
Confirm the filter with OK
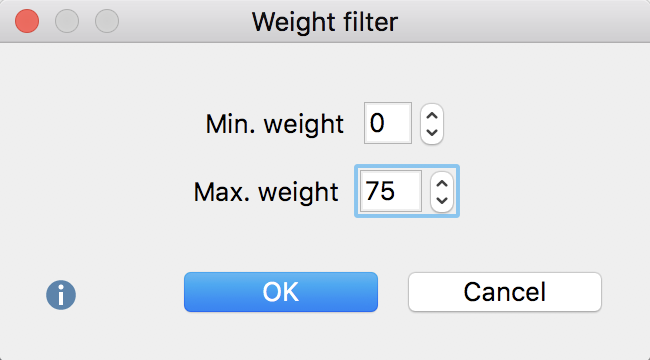pyautogui.click(x=281, y=292)
